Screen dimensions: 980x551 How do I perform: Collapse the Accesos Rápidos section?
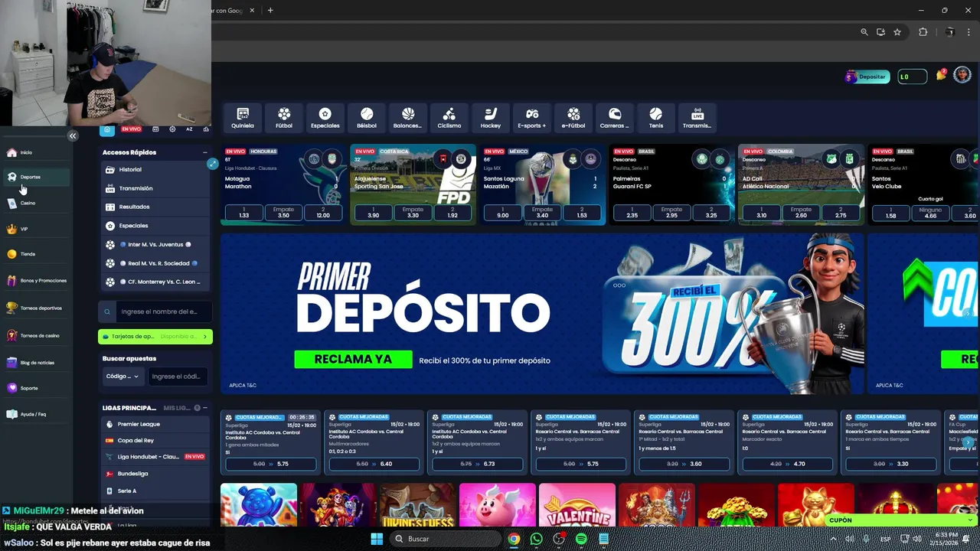[204, 152]
